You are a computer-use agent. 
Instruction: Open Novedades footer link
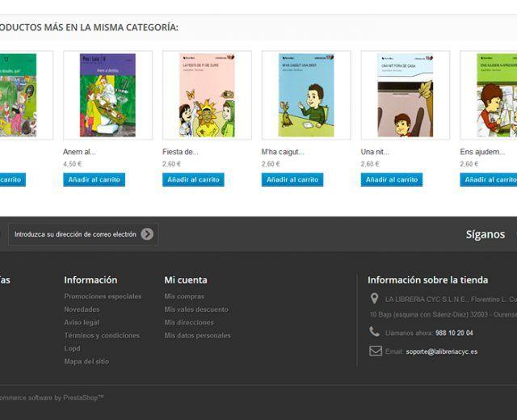[x=82, y=309]
